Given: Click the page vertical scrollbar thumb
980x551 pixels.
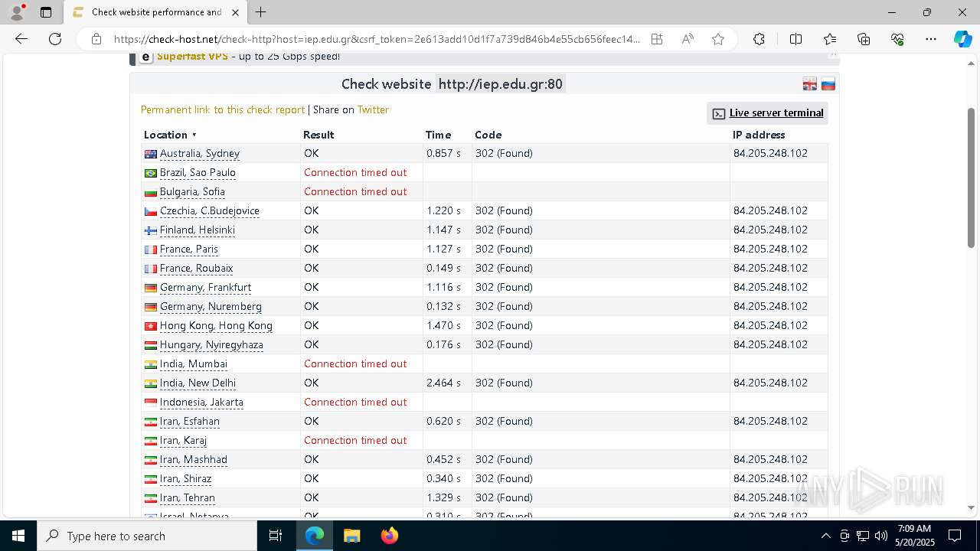Looking at the screenshot, I should click(971, 178).
